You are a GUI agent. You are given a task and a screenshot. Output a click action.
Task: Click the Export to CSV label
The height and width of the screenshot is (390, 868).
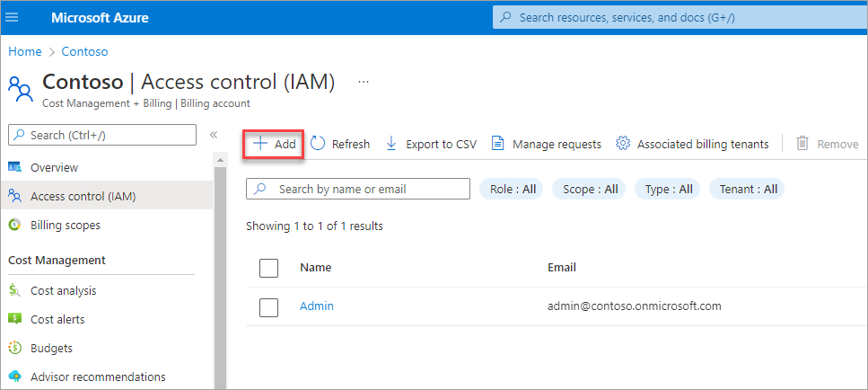[x=442, y=144]
